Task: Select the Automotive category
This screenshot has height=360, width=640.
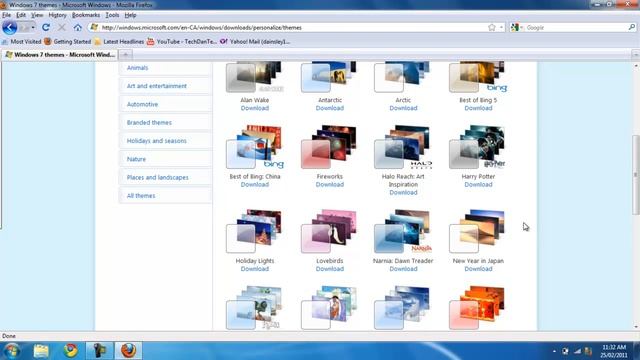Action: [x=142, y=104]
